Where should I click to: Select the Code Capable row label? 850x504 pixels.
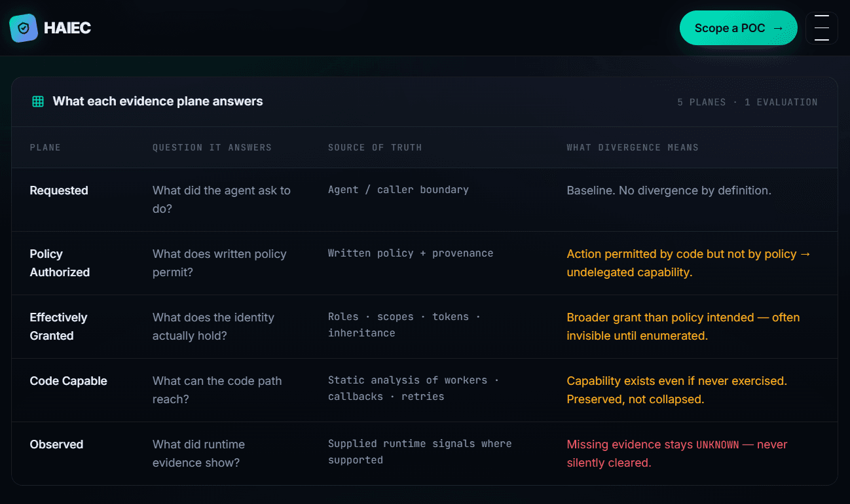click(68, 381)
